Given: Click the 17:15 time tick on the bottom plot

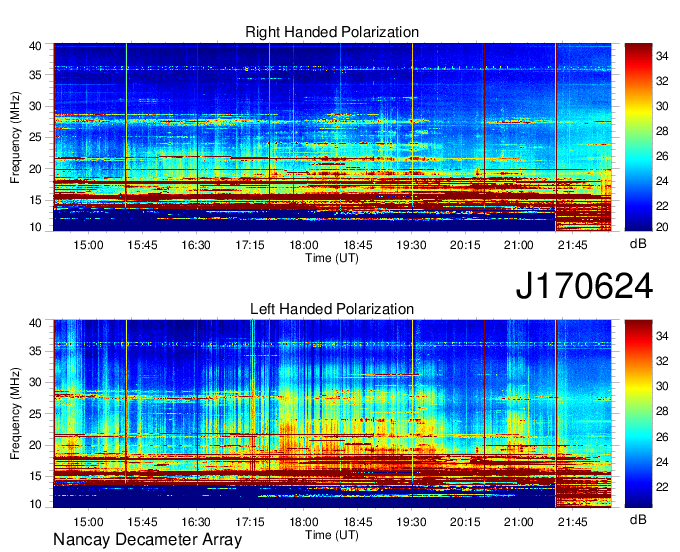Looking at the screenshot, I should 250,522.
